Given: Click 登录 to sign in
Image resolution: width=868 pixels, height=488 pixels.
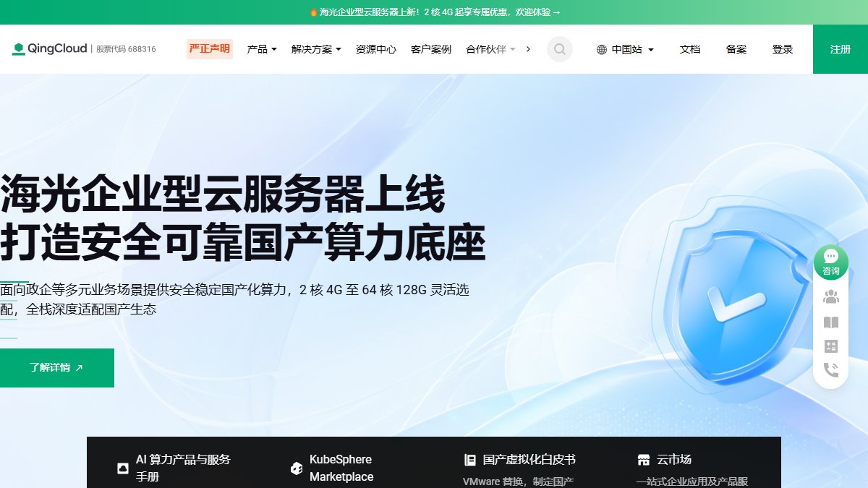Looking at the screenshot, I should click(x=783, y=49).
